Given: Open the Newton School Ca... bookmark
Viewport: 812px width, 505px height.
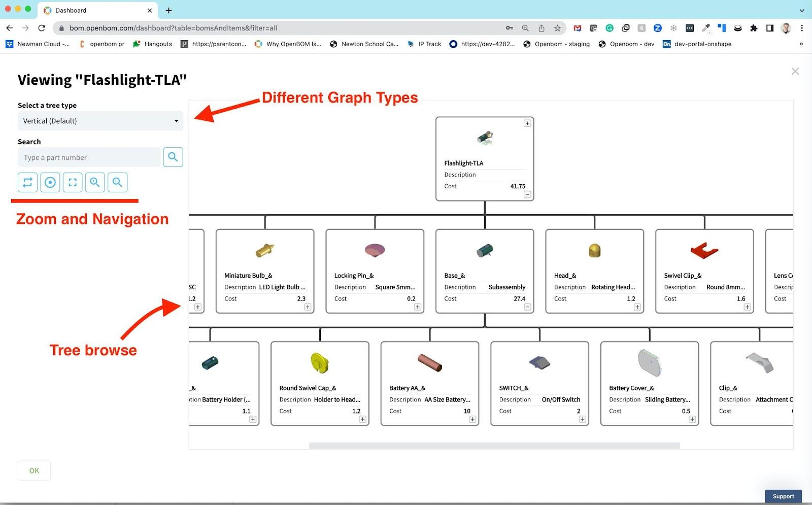Looking at the screenshot, I should pos(364,44).
